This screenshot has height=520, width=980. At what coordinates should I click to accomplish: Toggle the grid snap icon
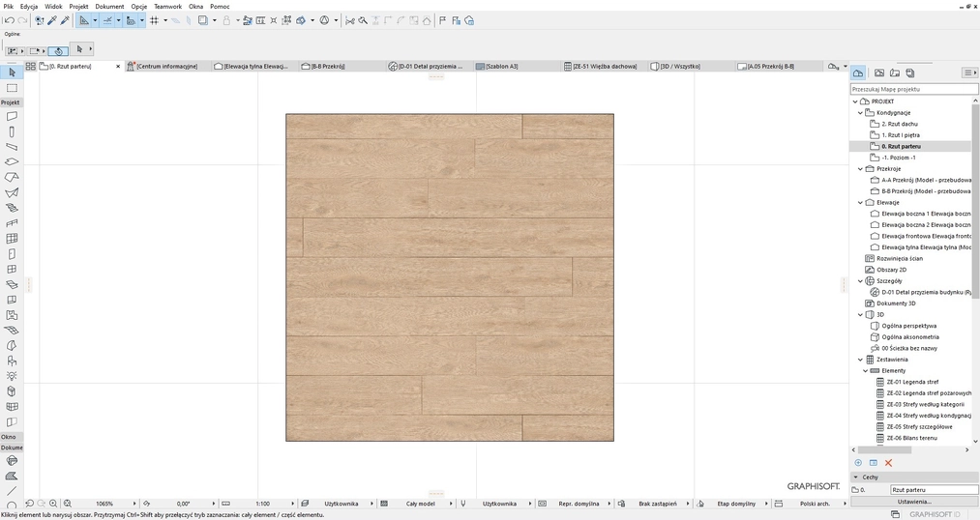pos(155,20)
